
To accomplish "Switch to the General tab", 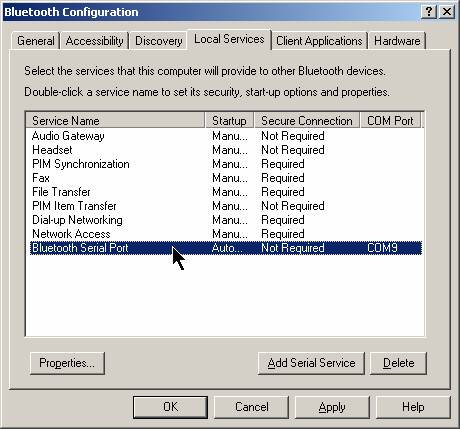I will 35,41.
